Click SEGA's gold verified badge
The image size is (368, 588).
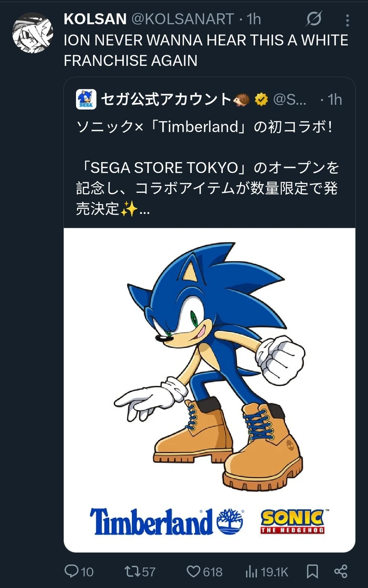[x=261, y=99]
